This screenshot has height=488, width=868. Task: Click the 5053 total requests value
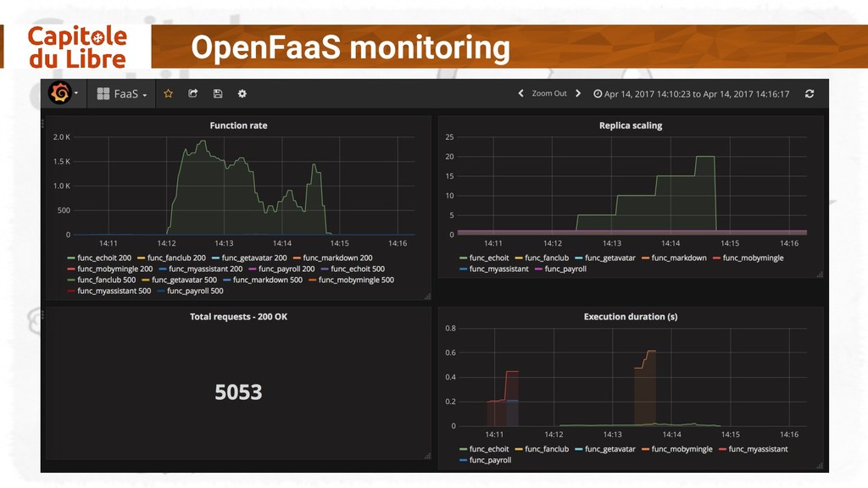point(238,392)
